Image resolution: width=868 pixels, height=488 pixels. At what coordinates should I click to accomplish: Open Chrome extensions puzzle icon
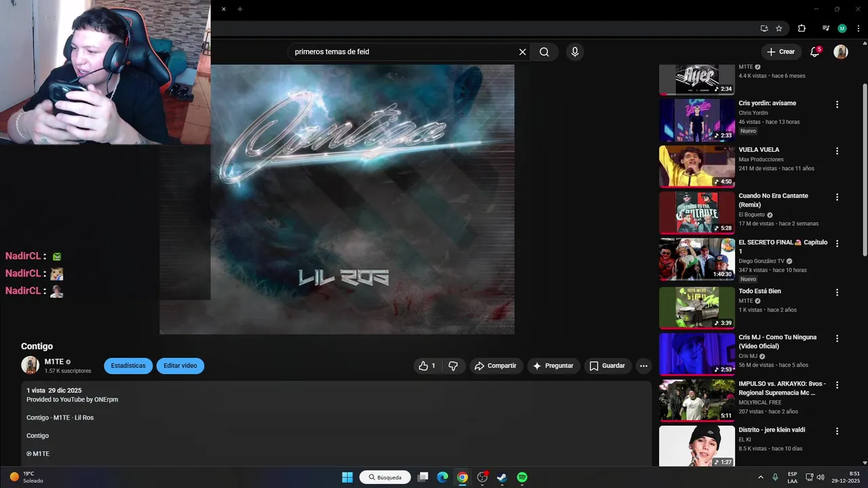(x=802, y=28)
